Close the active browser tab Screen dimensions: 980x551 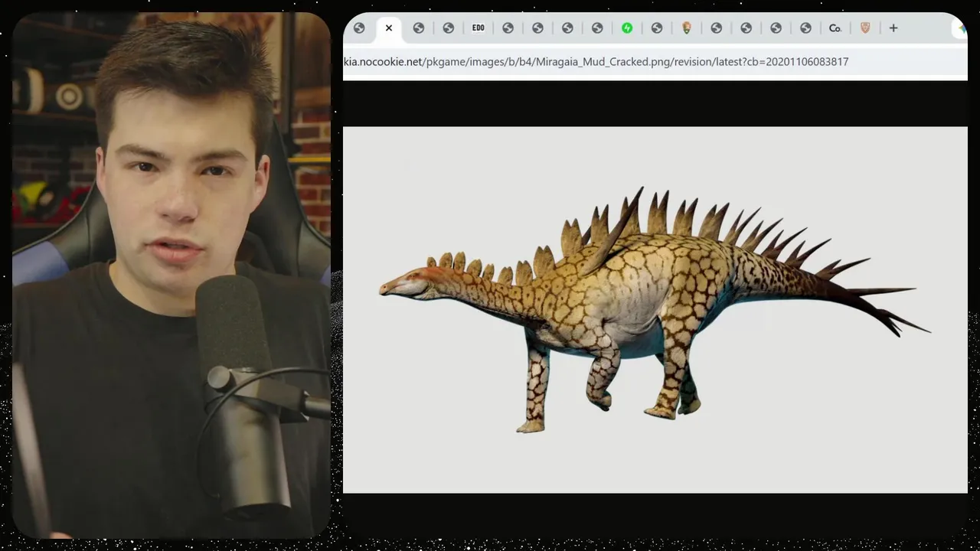(389, 28)
